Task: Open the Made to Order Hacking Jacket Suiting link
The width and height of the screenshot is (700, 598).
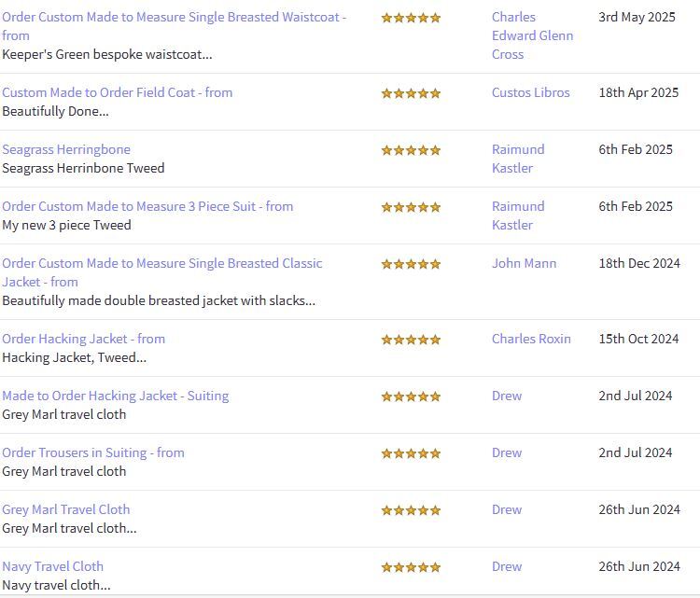Action: coord(115,396)
